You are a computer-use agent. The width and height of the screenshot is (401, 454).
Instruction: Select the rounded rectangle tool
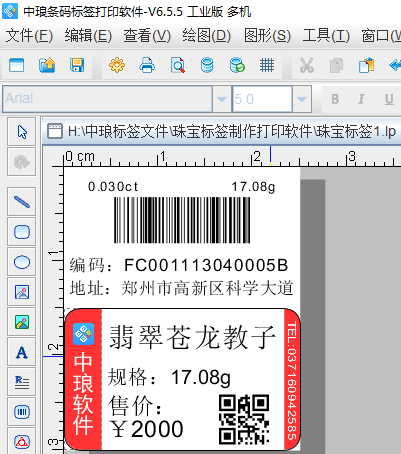click(22, 232)
